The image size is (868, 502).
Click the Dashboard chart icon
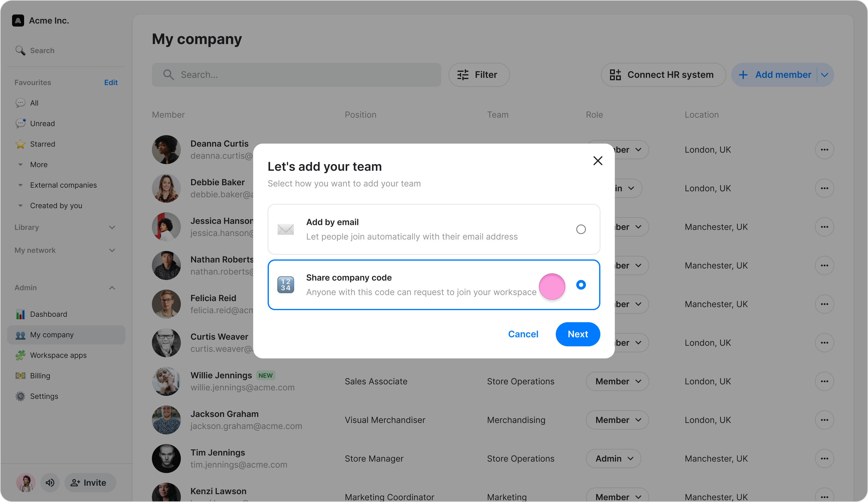click(20, 314)
